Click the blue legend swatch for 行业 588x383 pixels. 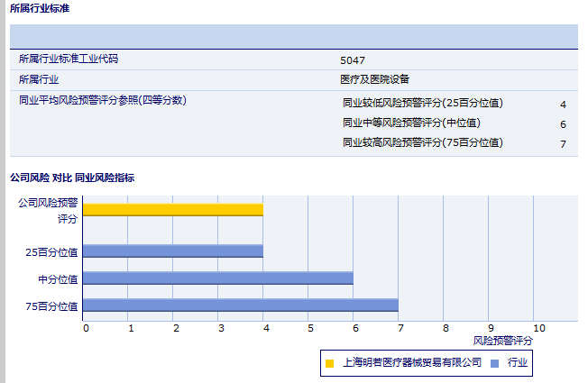(x=494, y=363)
